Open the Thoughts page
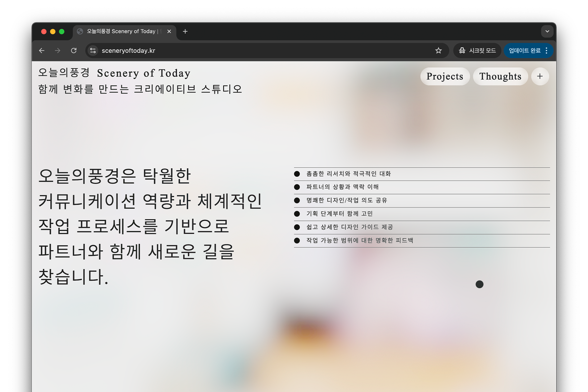This screenshot has height=392, width=588. pos(500,76)
